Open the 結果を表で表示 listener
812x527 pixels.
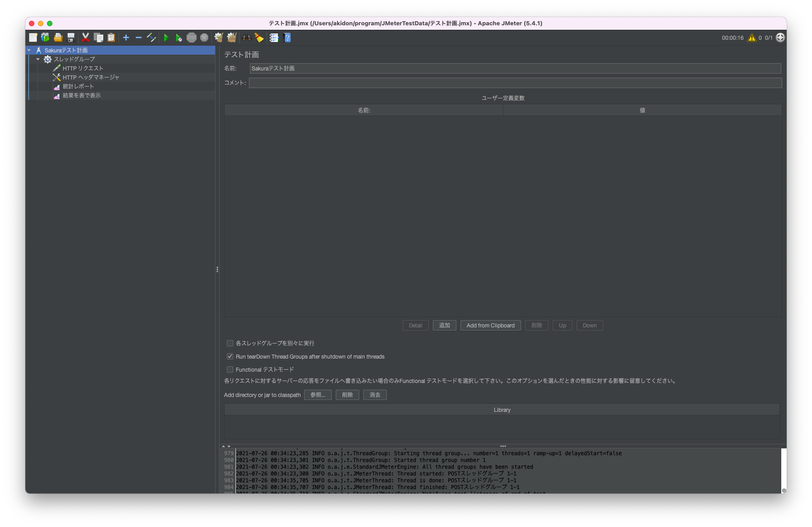[x=82, y=95]
